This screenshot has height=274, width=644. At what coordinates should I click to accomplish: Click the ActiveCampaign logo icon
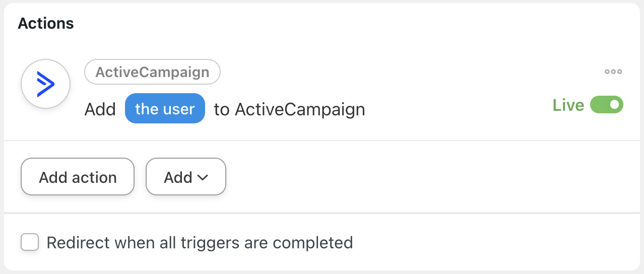click(x=45, y=84)
